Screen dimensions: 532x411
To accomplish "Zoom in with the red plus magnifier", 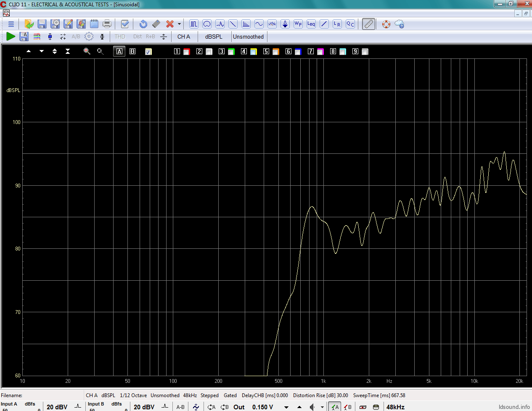I will point(87,51).
